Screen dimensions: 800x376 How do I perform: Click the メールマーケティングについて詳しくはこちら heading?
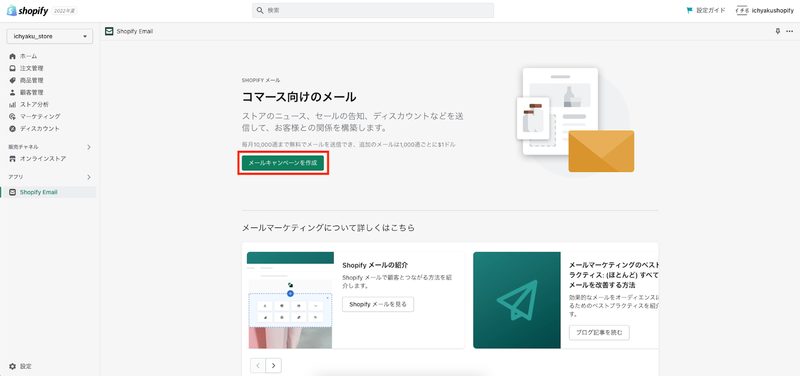(328, 228)
